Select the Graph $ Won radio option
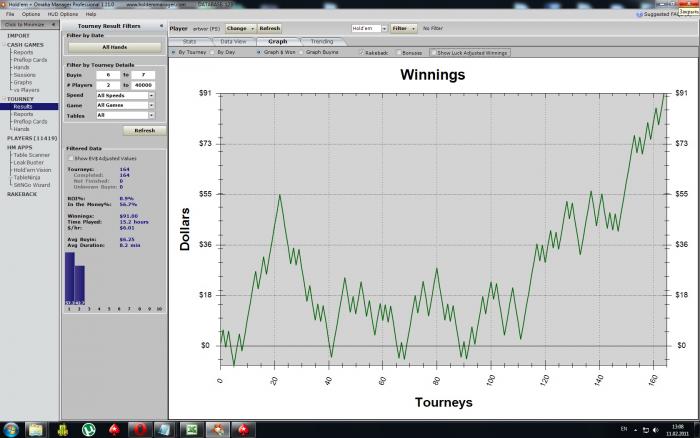Image resolution: width=700 pixels, height=438 pixels. tap(258, 52)
